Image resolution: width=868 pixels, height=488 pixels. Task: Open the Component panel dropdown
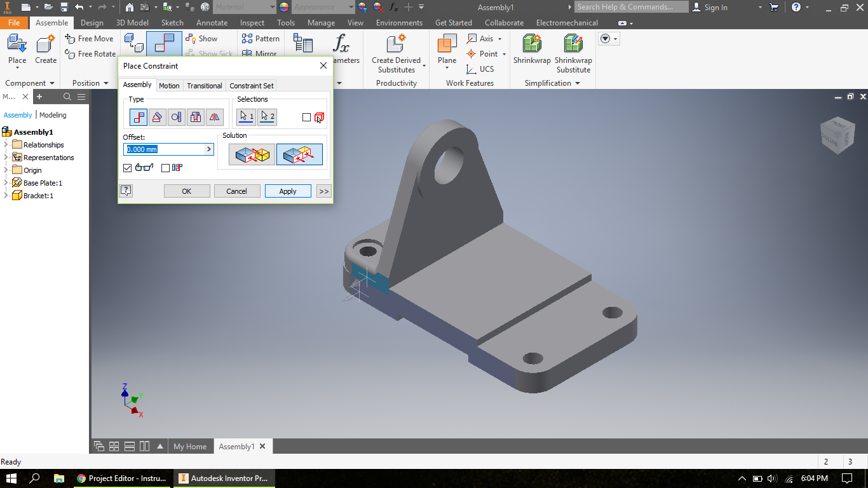click(x=53, y=83)
